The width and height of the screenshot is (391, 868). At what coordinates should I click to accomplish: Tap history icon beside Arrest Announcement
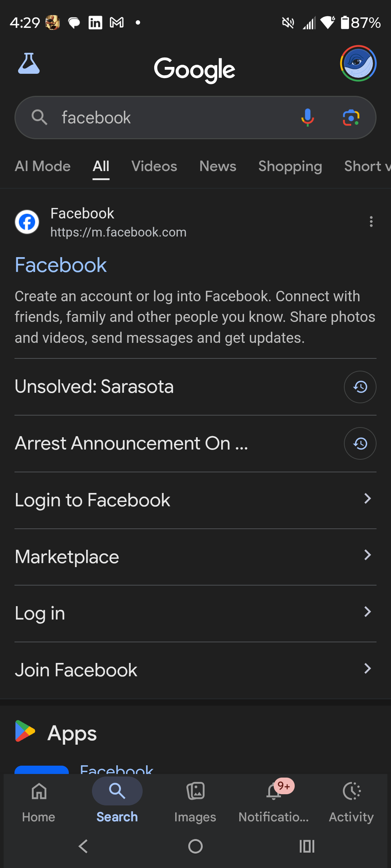(x=360, y=443)
